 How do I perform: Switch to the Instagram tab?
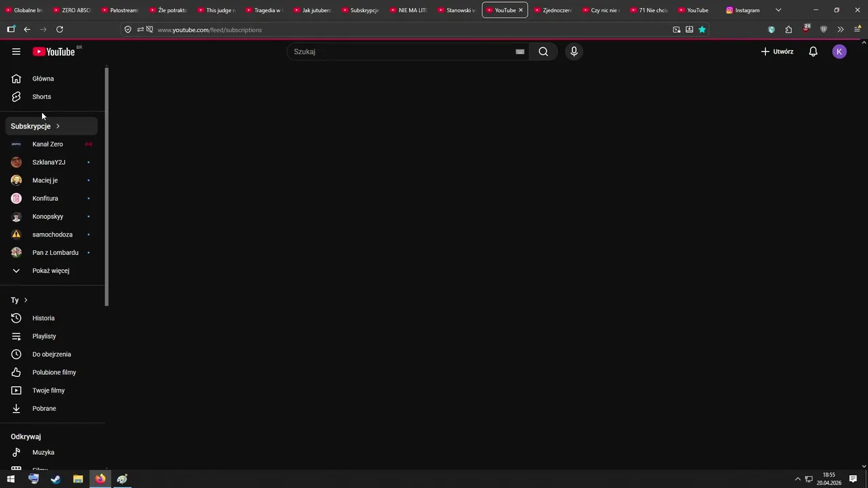click(x=743, y=10)
